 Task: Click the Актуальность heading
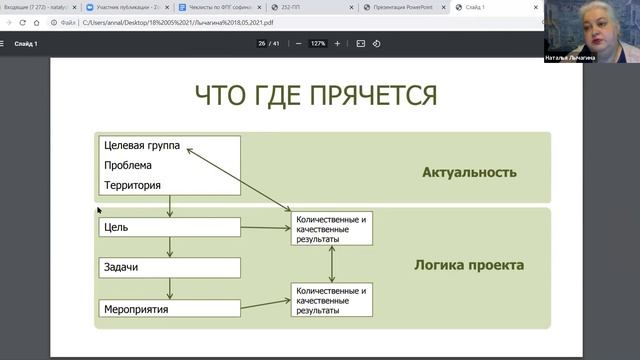coord(469,172)
